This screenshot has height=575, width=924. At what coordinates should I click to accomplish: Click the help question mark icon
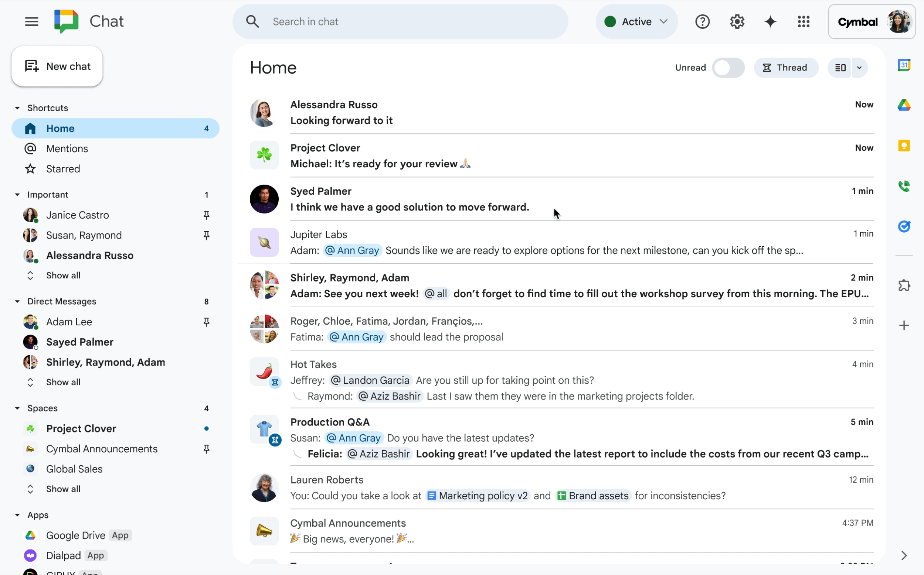[x=702, y=22]
